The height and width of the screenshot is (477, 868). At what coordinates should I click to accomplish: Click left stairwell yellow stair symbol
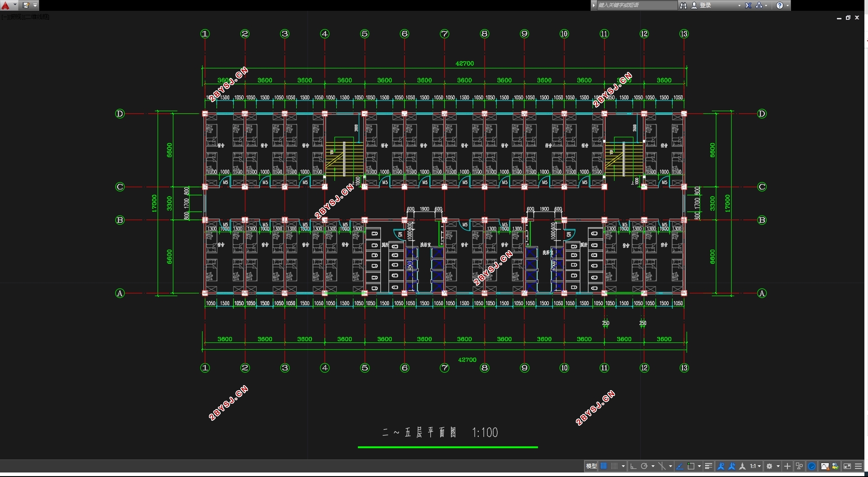[344, 159]
